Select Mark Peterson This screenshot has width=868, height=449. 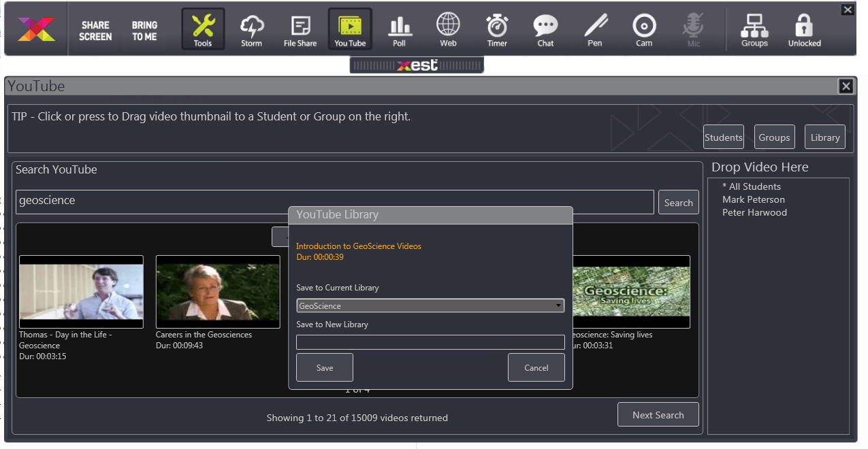tap(754, 199)
